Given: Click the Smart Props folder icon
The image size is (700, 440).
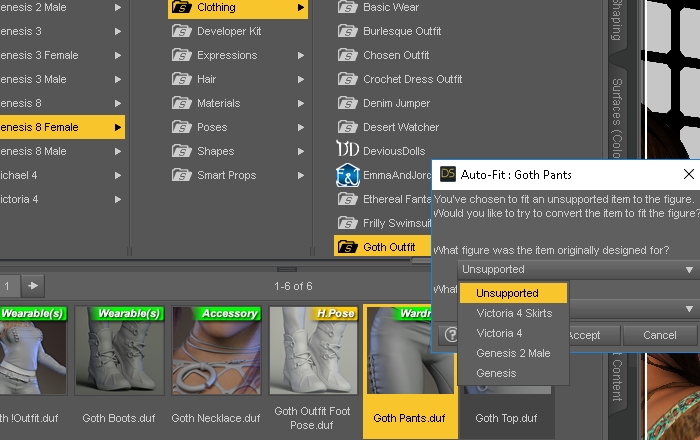Looking at the screenshot, I should (x=182, y=175).
